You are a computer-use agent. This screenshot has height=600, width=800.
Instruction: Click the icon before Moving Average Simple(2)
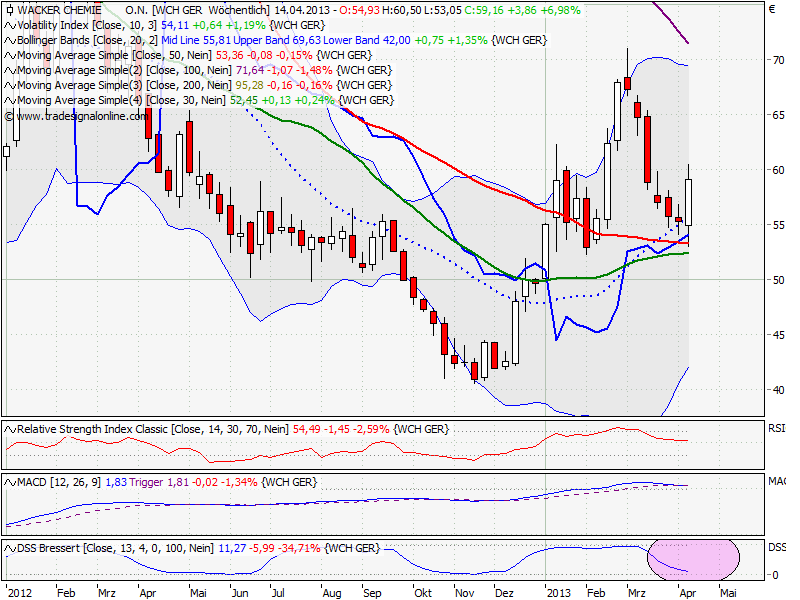click(10, 70)
